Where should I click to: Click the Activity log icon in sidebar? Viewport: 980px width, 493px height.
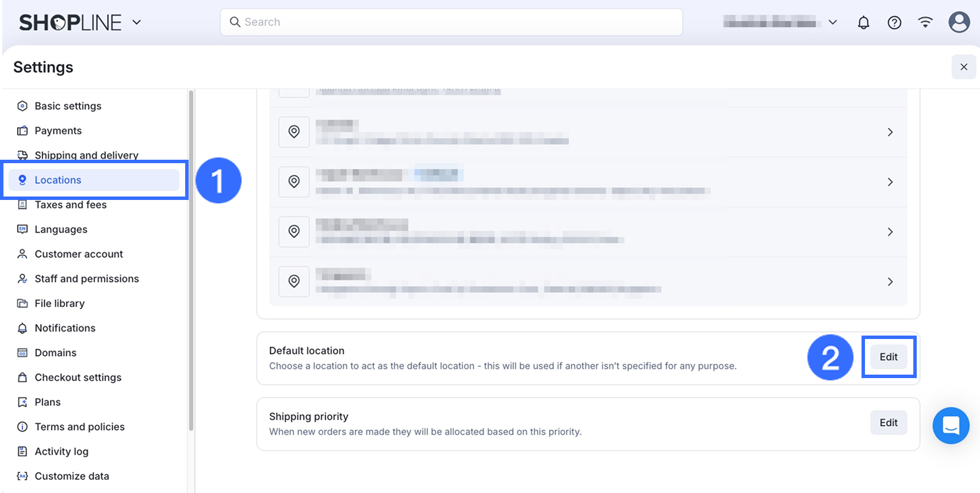point(22,452)
